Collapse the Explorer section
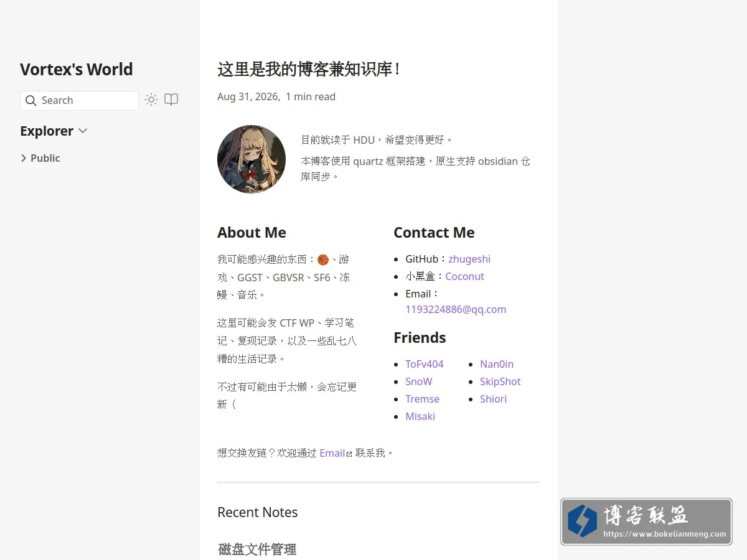The image size is (747, 560). [x=54, y=131]
